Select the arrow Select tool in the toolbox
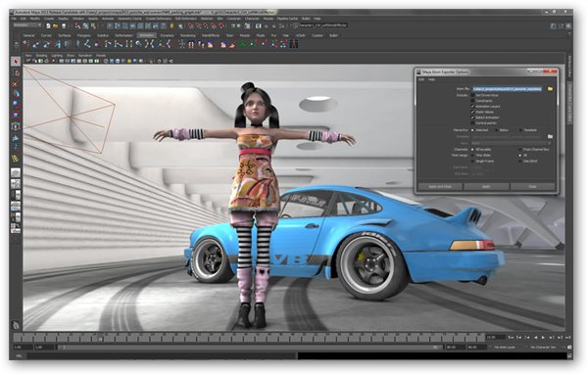The width and height of the screenshot is (588, 375). pos(16,62)
